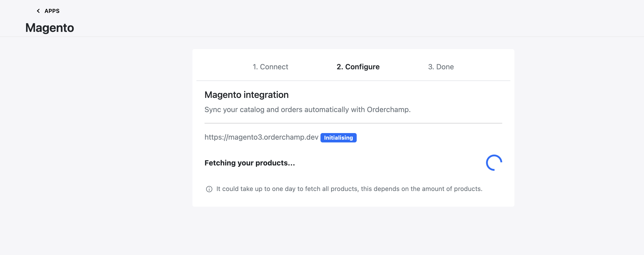Image resolution: width=644 pixels, height=255 pixels.
Task: Click the Magento page title
Action: [x=50, y=28]
